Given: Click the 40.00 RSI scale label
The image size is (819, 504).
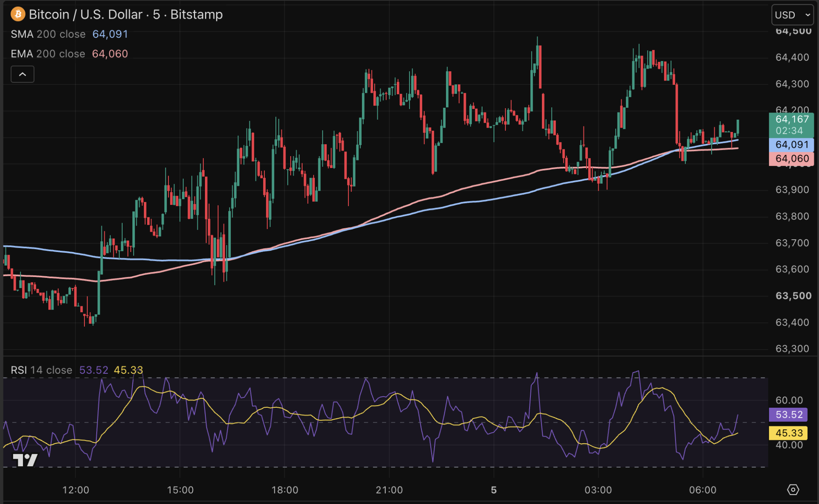Looking at the screenshot, I should pos(789,445).
